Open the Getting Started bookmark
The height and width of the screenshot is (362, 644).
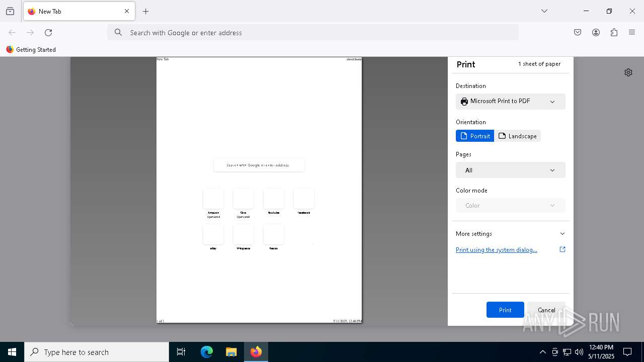31,50
